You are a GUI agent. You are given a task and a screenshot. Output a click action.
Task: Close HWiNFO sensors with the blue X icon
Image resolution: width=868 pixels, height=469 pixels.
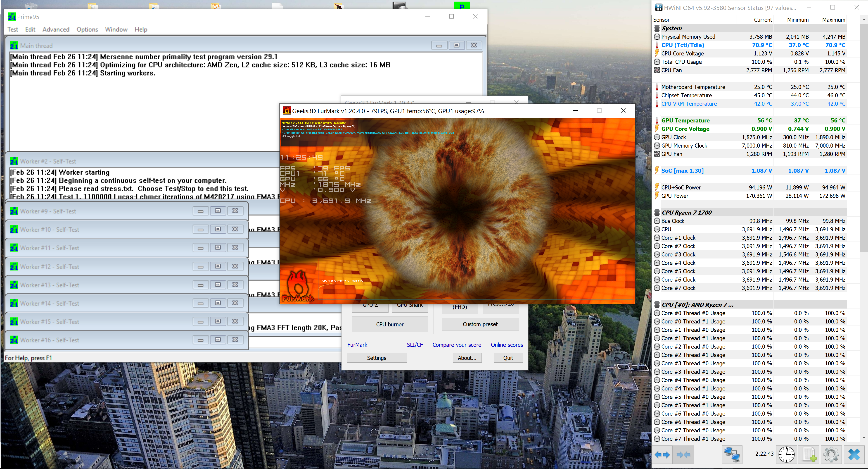pos(854,455)
